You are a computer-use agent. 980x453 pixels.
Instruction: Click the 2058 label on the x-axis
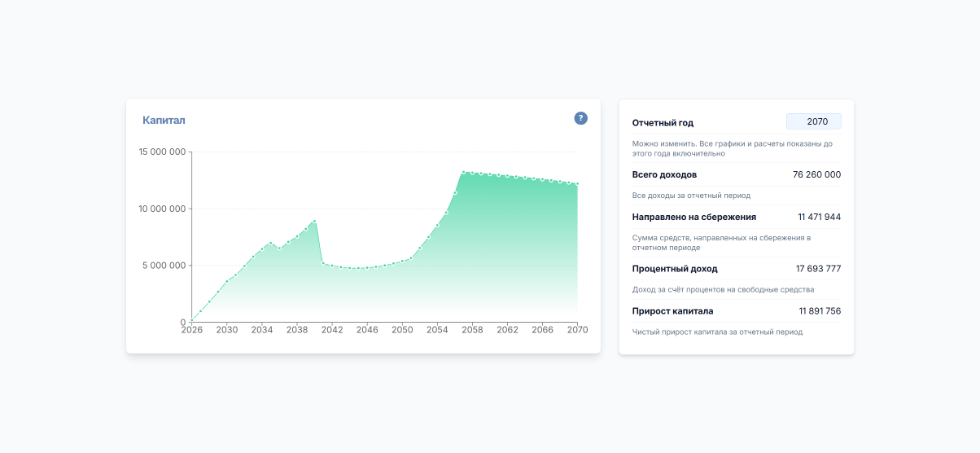pos(472,330)
